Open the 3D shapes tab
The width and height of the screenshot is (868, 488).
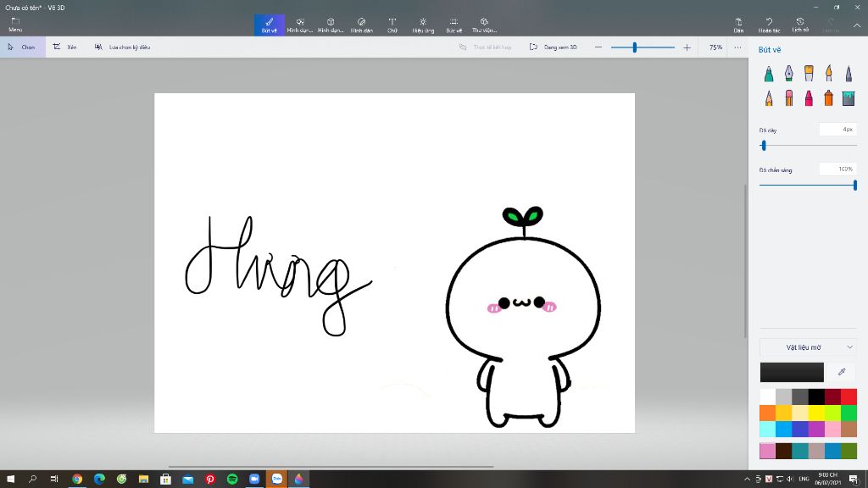point(331,25)
